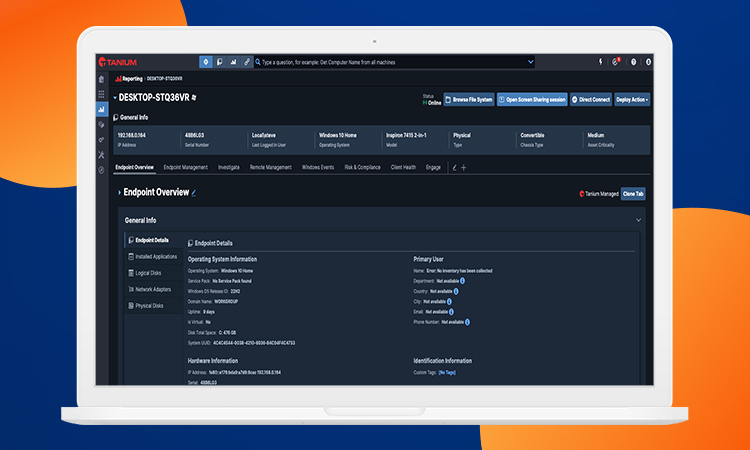
Task: Open the Risk & Compliance tab
Action: click(363, 167)
